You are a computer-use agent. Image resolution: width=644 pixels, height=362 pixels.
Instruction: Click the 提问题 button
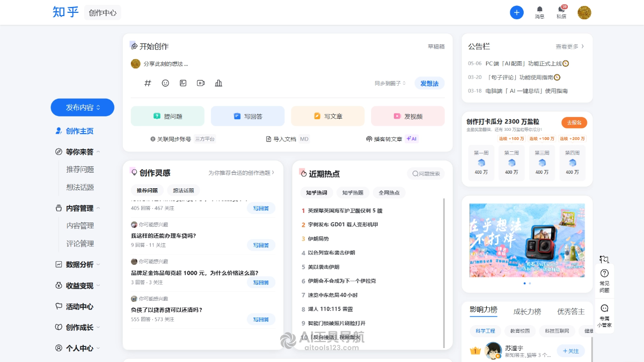point(167,116)
